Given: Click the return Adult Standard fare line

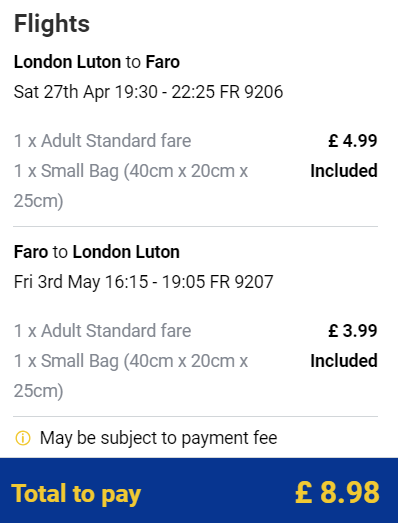Looking at the screenshot, I should 102,331.
